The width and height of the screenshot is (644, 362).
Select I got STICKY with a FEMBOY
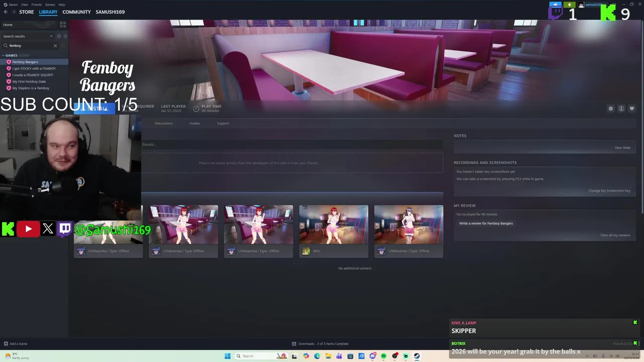pos(34,68)
